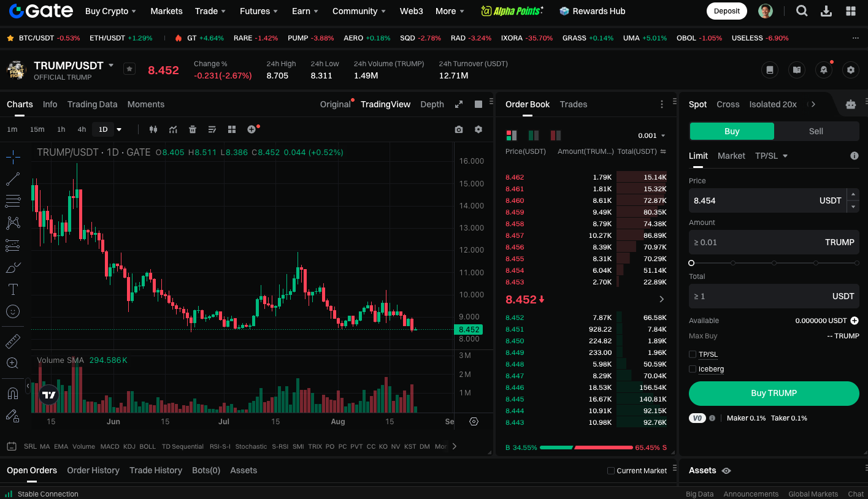Open Announcements in the footer
The width and height of the screenshot is (868, 499).
751,494
